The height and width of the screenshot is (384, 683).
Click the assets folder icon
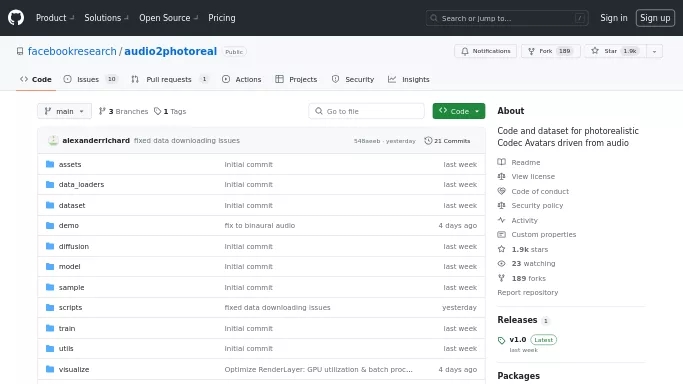tap(50, 164)
